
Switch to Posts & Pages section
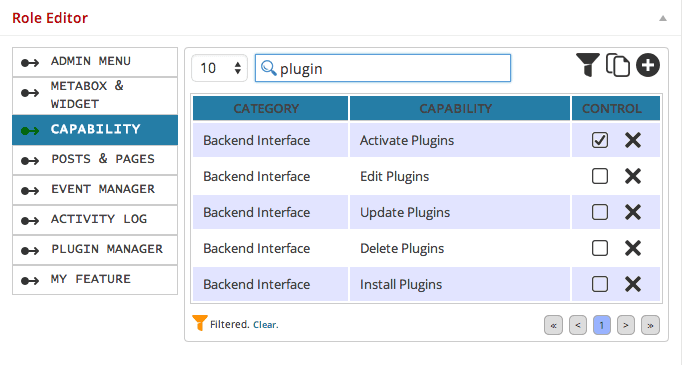click(95, 160)
